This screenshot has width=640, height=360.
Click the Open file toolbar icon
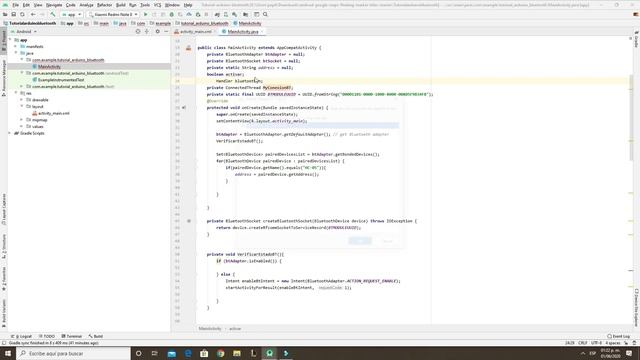(x=5, y=15)
